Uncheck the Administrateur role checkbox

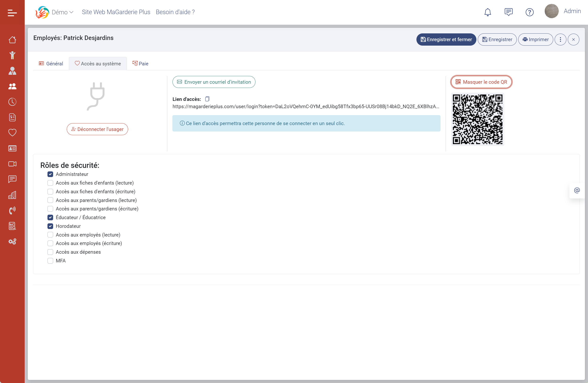click(50, 174)
